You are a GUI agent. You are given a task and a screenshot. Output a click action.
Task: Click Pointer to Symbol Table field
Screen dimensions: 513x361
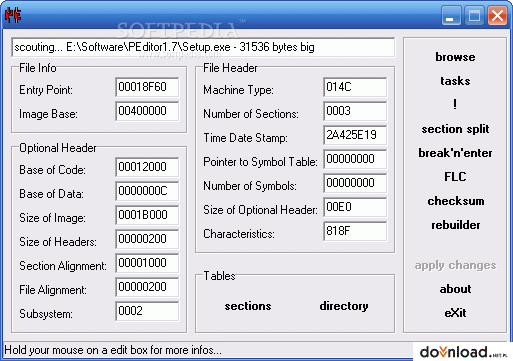click(355, 159)
